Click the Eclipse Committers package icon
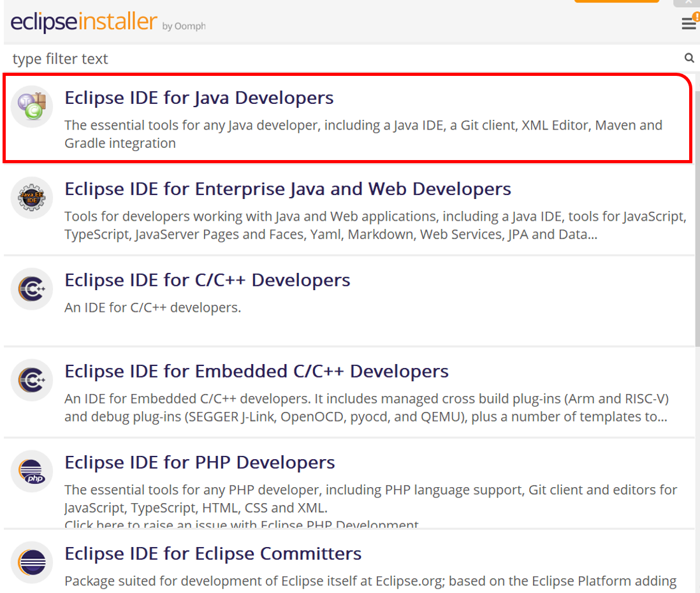 pyautogui.click(x=32, y=562)
